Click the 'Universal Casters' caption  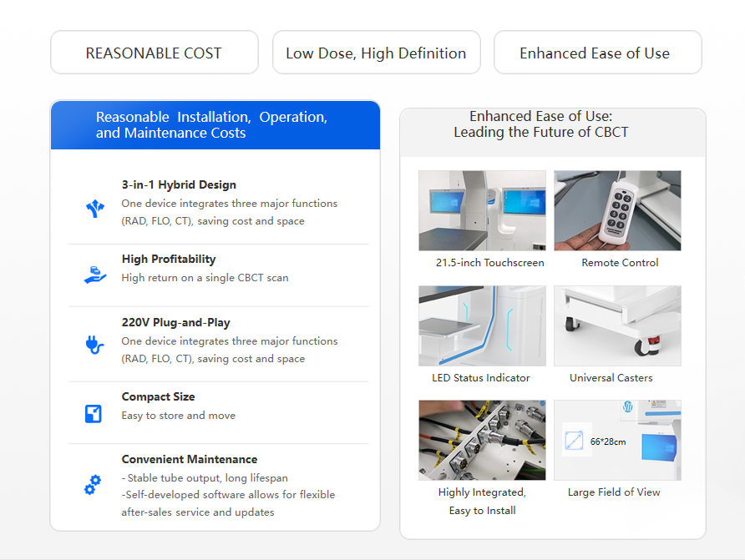pyautogui.click(x=611, y=378)
